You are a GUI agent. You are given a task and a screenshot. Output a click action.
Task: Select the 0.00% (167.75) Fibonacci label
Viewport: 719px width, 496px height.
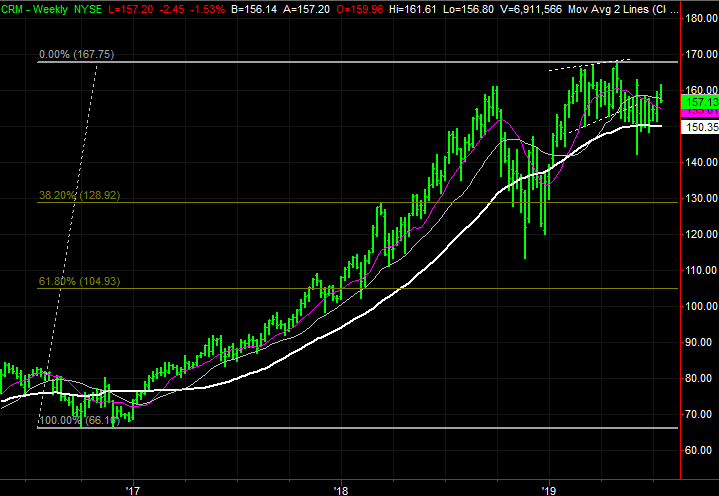click(77, 55)
